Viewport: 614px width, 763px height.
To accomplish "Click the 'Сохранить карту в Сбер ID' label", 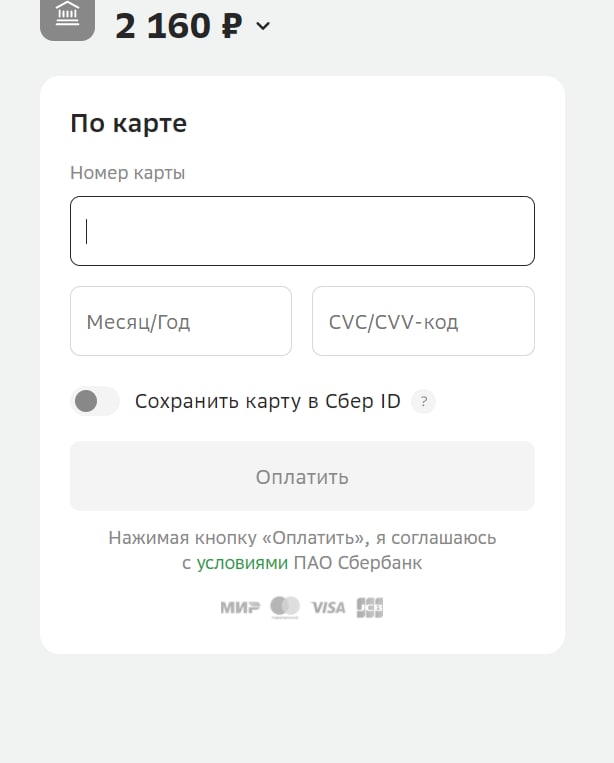I will click(267, 402).
